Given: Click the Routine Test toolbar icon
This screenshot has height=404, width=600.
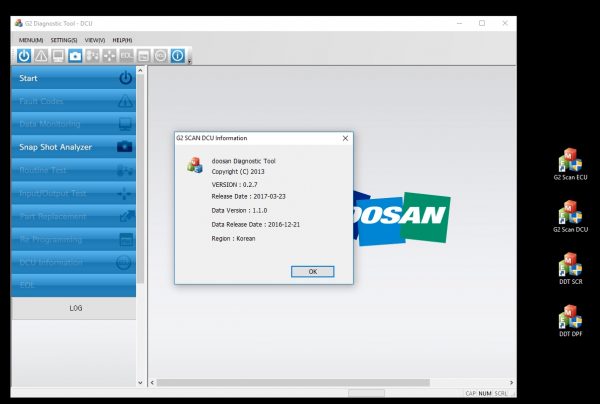Looking at the screenshot, I should pos(92,56).
